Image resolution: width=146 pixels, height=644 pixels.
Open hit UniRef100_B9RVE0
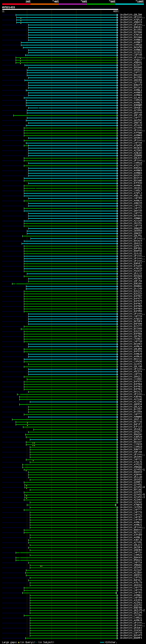[x=131, y=27]
